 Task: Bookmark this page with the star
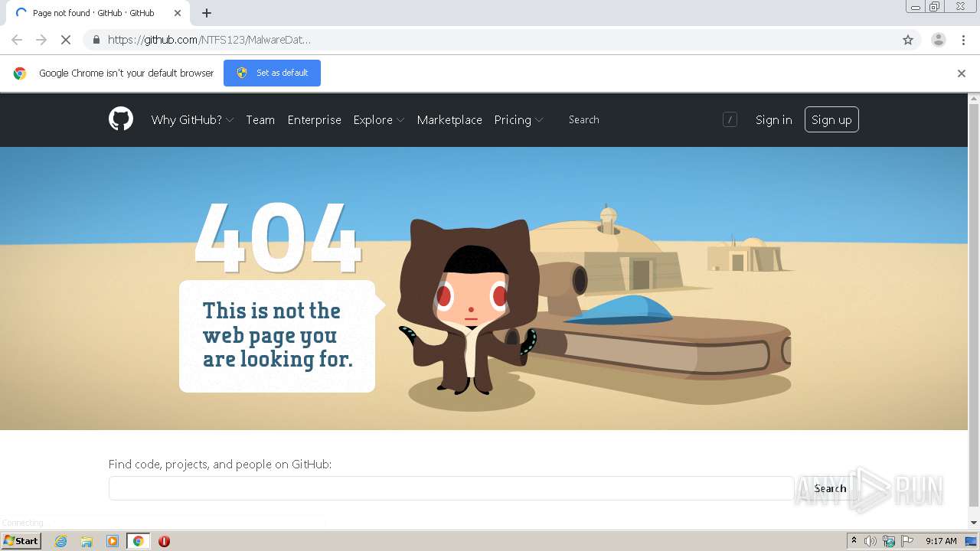point(908,40)
